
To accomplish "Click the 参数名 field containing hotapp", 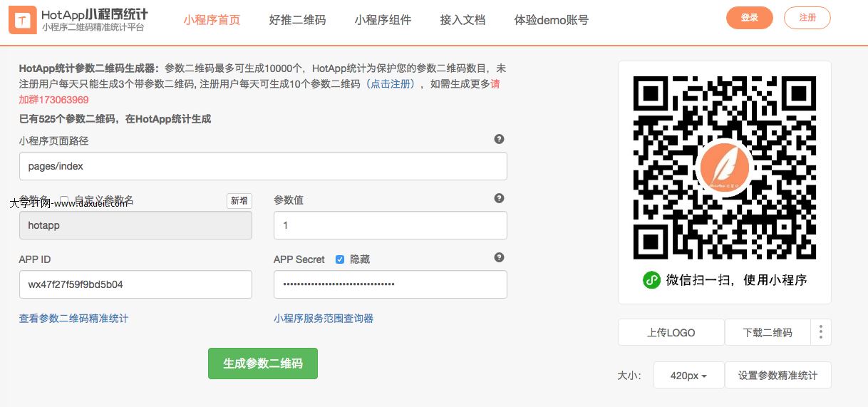I will point(135,225).
